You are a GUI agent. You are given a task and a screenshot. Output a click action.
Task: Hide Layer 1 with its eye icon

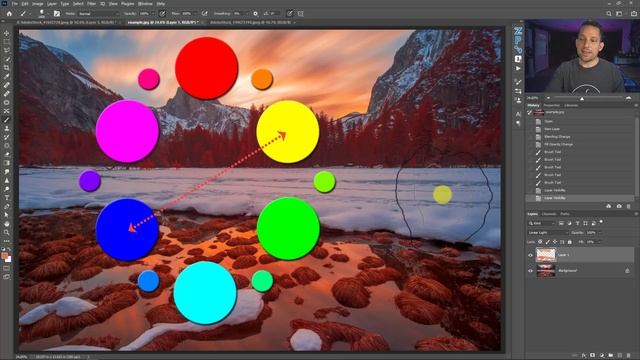coord(530,255)
